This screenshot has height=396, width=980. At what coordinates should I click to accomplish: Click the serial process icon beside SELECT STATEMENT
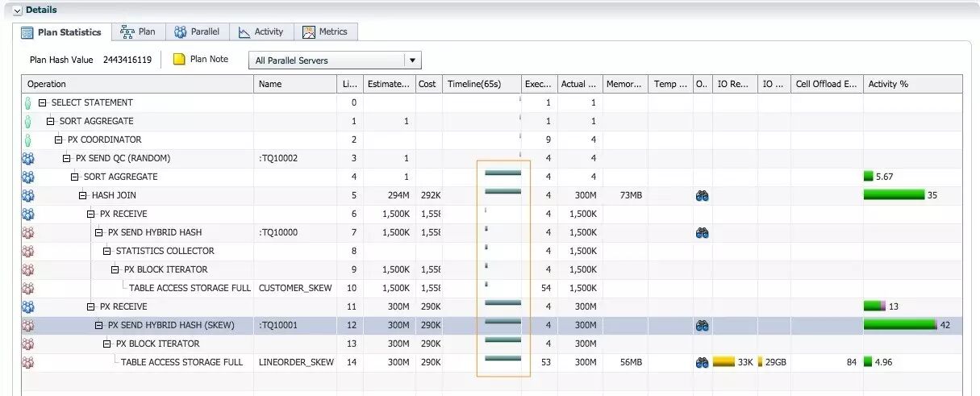(x=27, y=102)
